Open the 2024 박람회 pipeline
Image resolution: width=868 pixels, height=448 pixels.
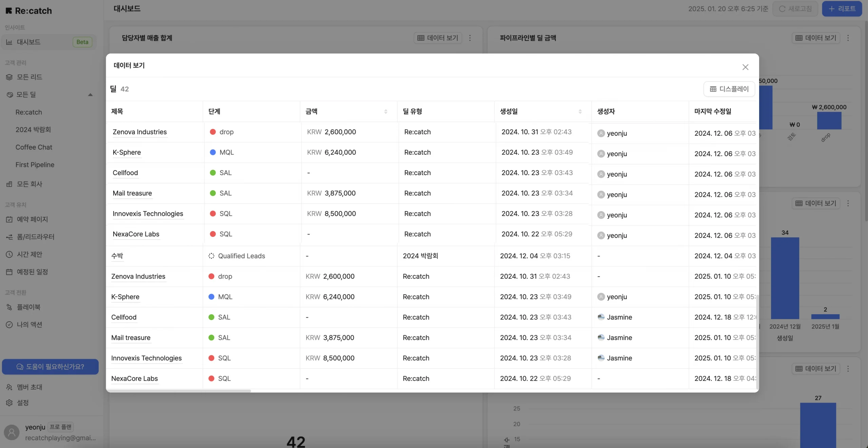tap(33, 130)
